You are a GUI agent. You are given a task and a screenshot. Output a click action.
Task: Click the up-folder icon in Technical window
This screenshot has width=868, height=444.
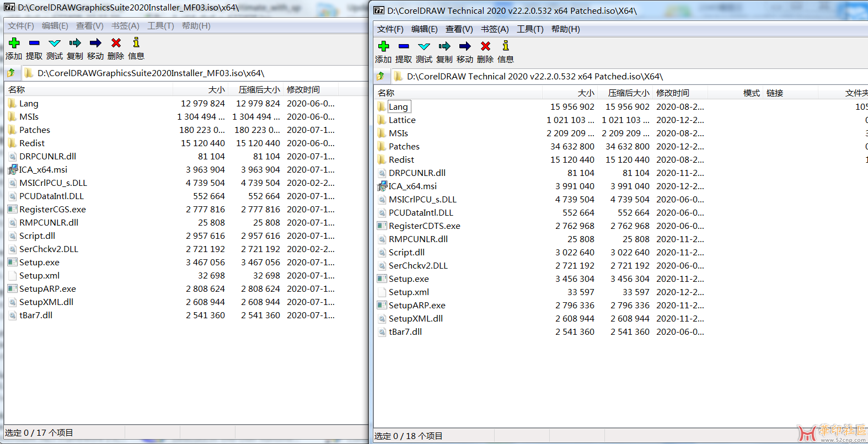coord(381,76)
